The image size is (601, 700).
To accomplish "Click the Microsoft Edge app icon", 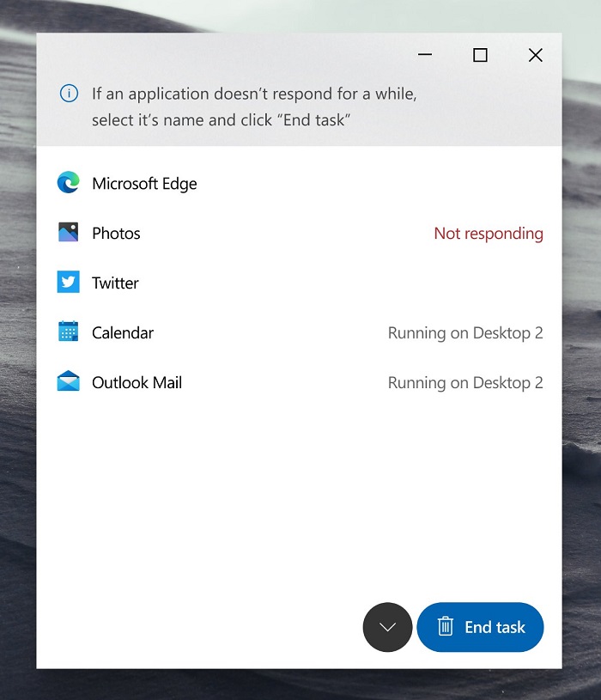I will [68, 183].
